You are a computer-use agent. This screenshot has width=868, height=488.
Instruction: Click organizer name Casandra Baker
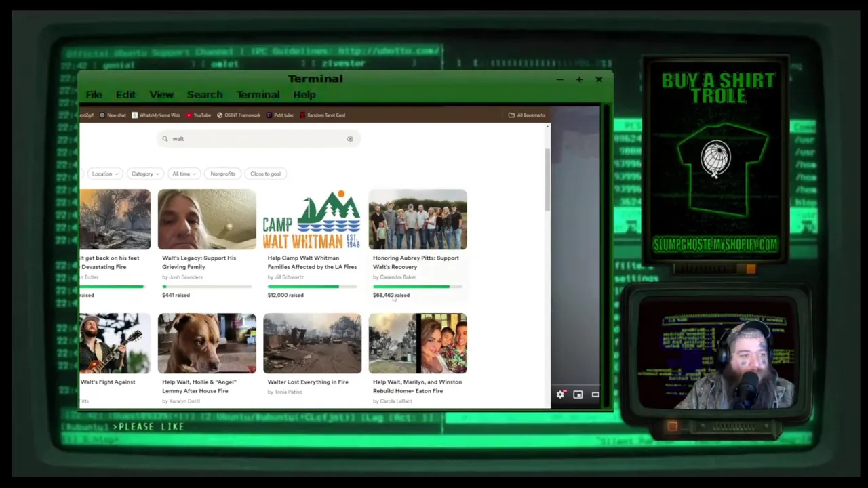(x=397, y=277)
